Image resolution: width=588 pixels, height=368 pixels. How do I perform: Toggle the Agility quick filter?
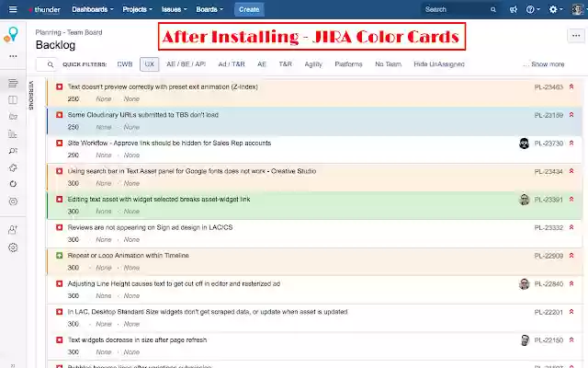pyautogui.click(x=313, y=64)
